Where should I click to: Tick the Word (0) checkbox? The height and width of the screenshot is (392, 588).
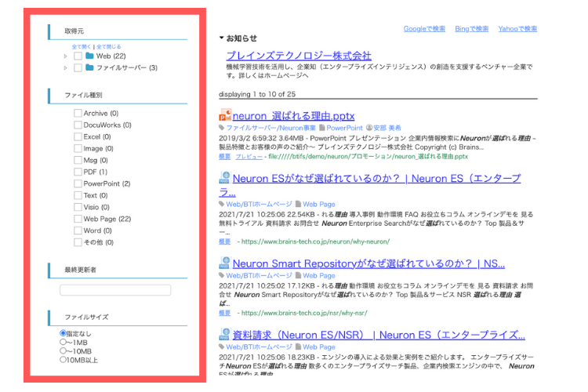(78, 230)
